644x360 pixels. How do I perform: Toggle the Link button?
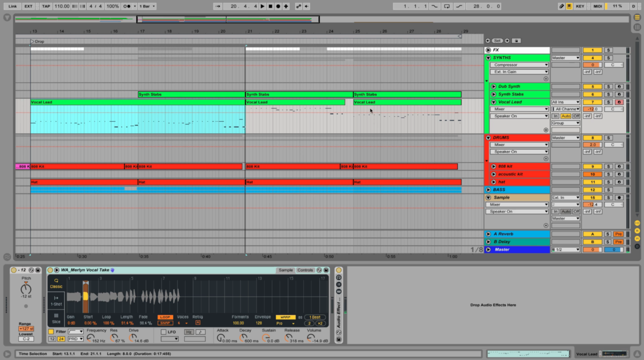12,6
